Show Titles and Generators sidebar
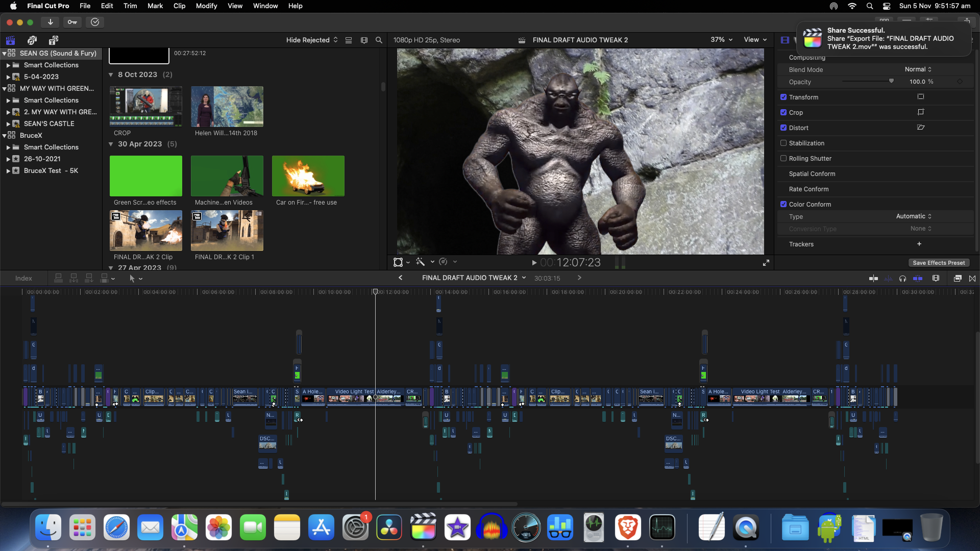This screenshot has width=980, height=551. [x=53, y=40]
